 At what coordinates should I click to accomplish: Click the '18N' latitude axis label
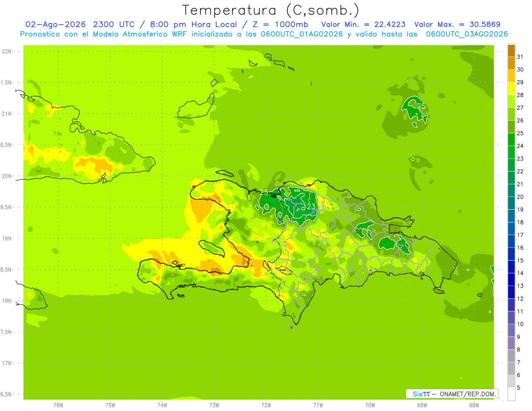7,301
